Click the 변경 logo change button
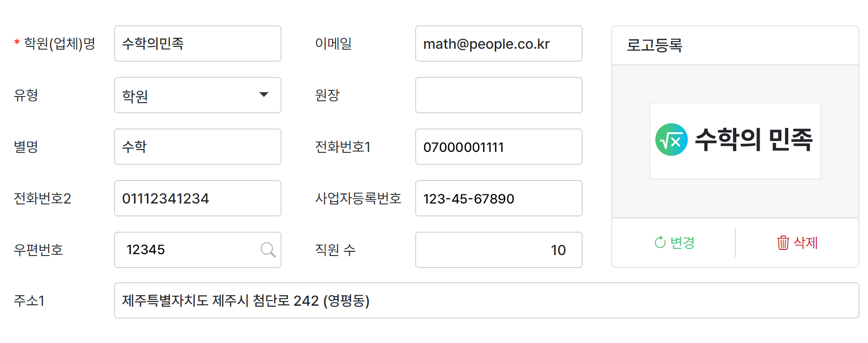The width and height of the screenshot is (868, 343). [x=675, y=243]
